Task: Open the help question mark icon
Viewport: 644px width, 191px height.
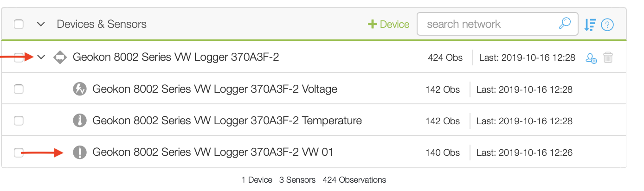Action: coord(607,25)
